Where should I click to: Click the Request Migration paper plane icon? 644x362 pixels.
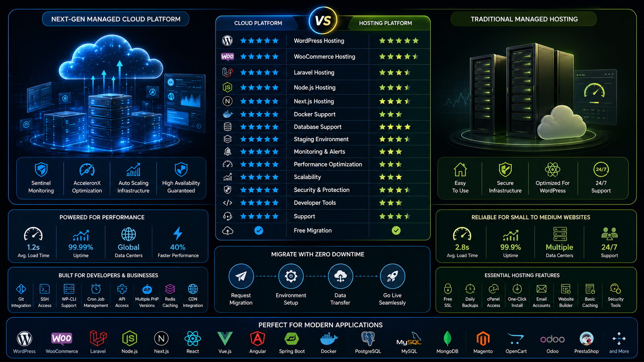[x=241, y=276]
